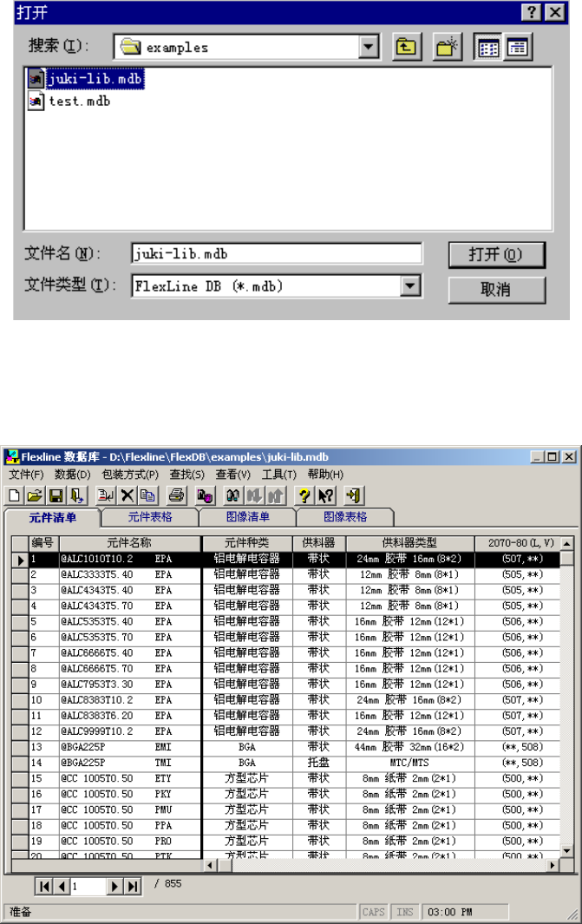Open the 帮助(H) menu
This screenshot has width=582, height=924.
[x=325, y=475]
